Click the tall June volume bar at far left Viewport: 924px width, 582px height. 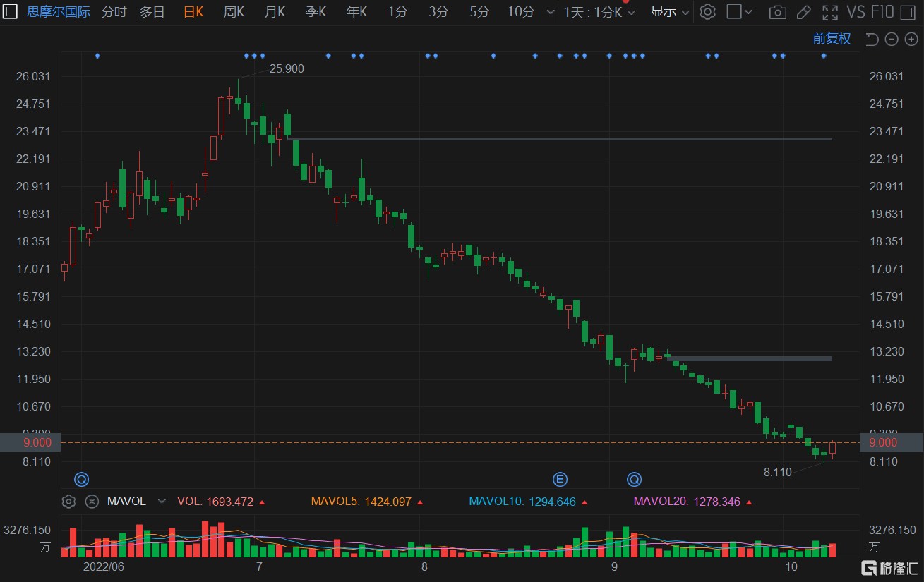point(73,542)
